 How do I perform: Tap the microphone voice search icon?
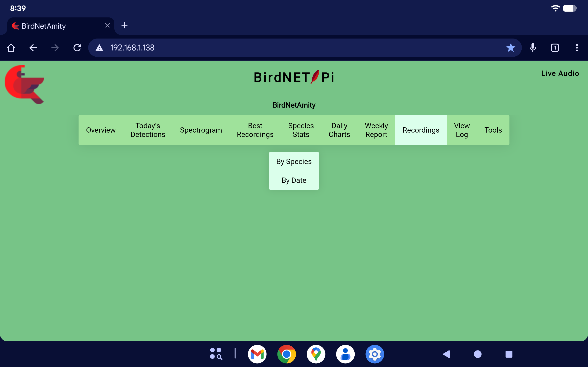(533, 48)
